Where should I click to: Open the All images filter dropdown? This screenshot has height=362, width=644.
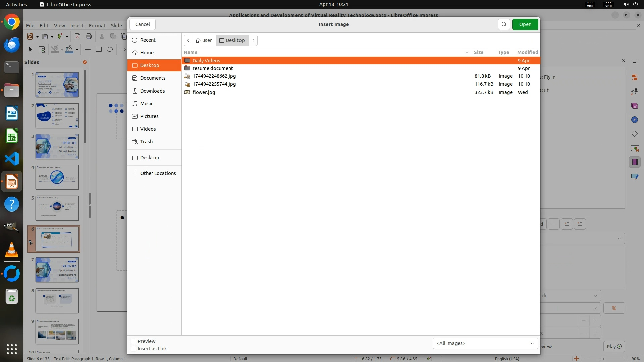click(x=485, y=343)
